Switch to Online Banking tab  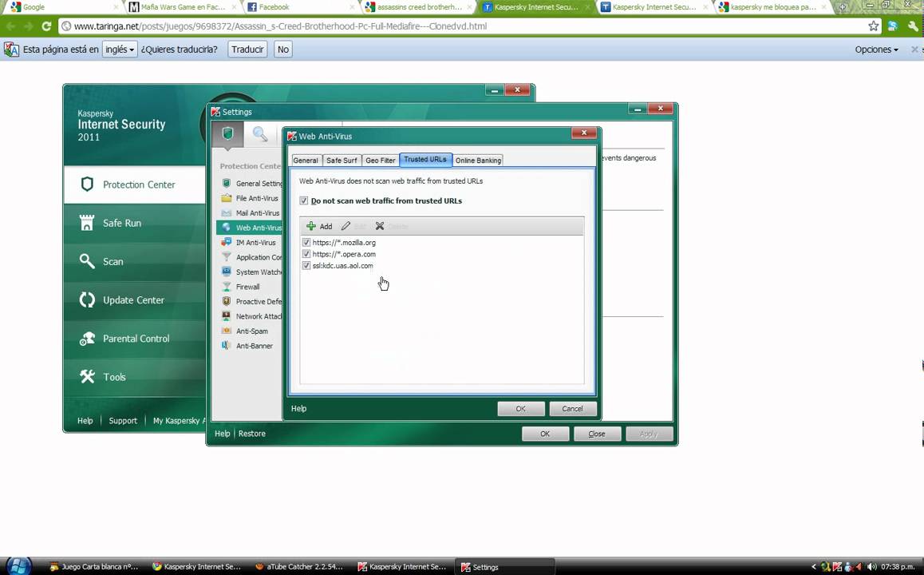(478, 161)
